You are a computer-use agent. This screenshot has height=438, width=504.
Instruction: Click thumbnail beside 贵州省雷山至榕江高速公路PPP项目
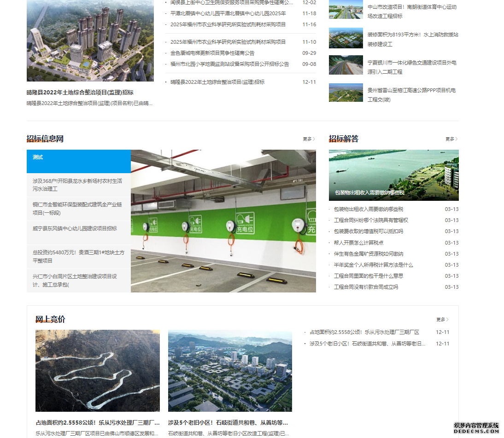coord(346,93)
